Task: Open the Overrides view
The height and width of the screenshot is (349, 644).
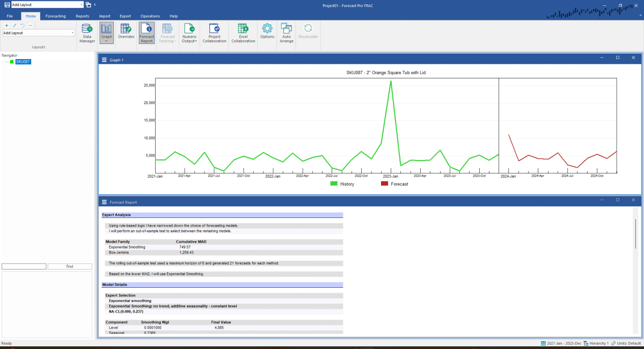Action: pyautogui.click(x=126, y=32)
